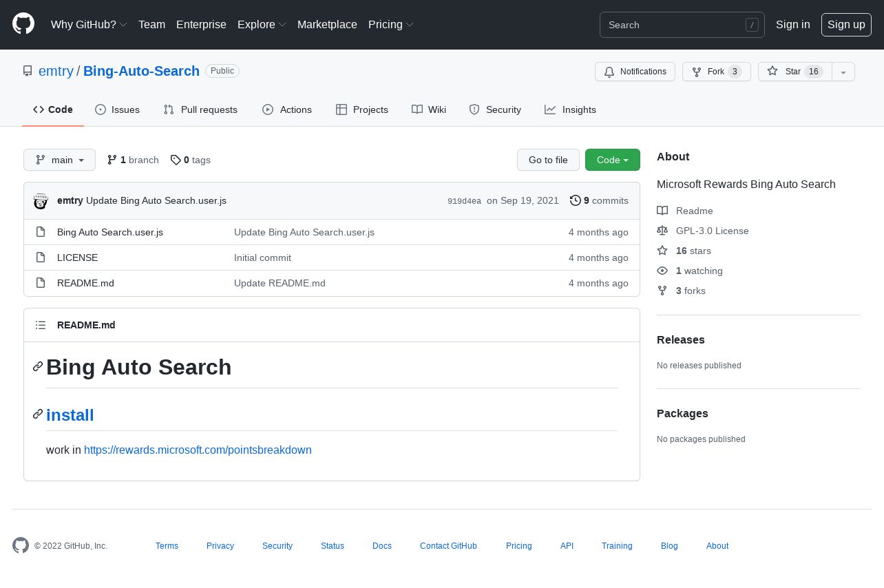View the 1 watching link
This screenshot has width=884, height=588.
click(x=690, y=271)
